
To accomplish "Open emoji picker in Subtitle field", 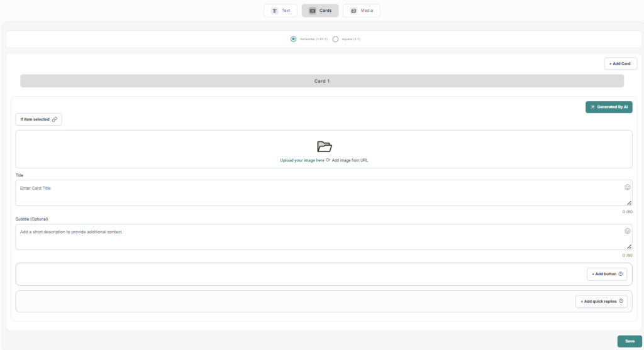I will 627,231.
